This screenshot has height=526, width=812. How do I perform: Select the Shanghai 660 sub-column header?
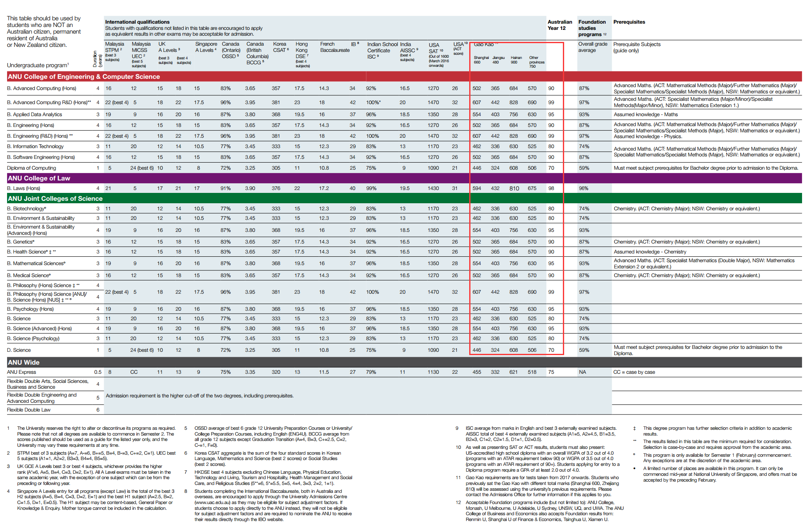pos(480,60)
